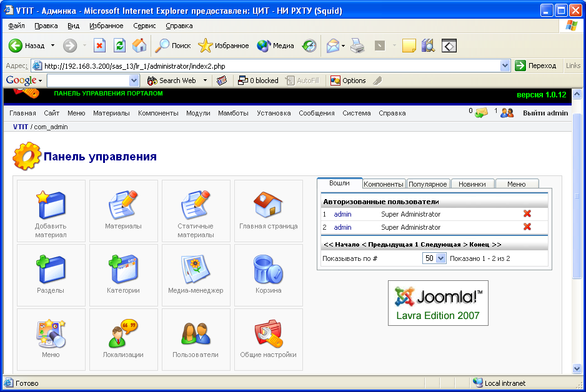Click the browser Forward arrow button
Screen dimensions: 586x392
point(70,46)
